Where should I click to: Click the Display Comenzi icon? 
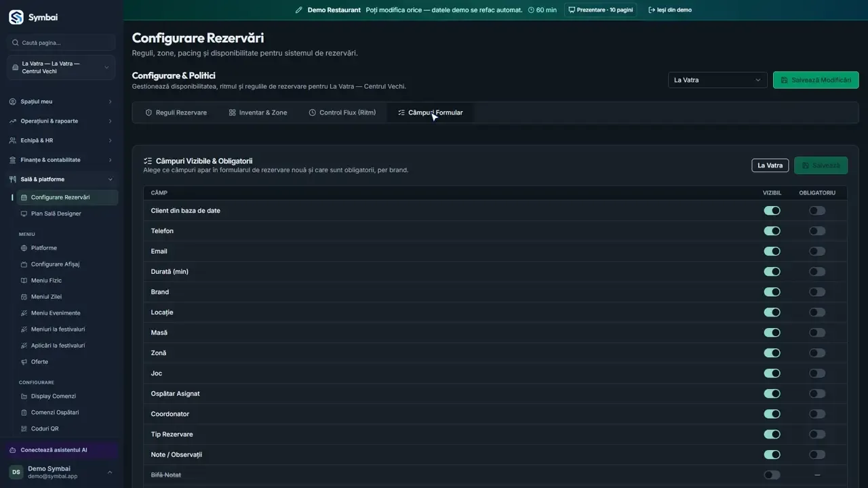(24, 396)
